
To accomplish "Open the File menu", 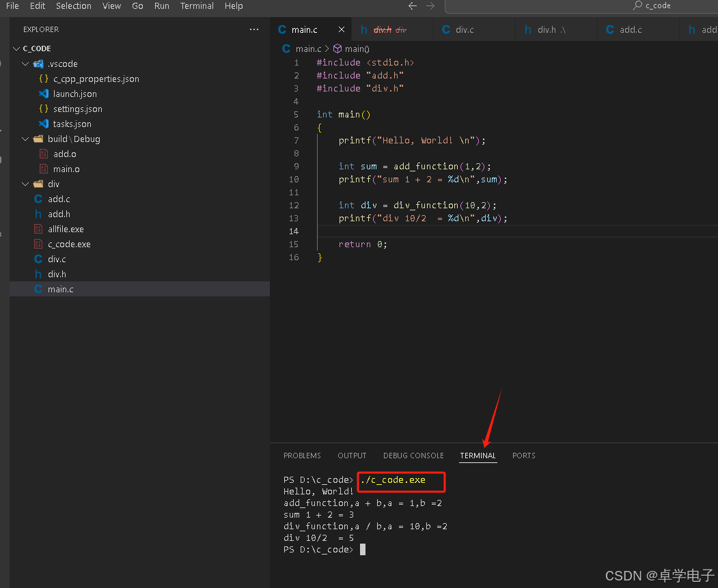I will (12, 6).
